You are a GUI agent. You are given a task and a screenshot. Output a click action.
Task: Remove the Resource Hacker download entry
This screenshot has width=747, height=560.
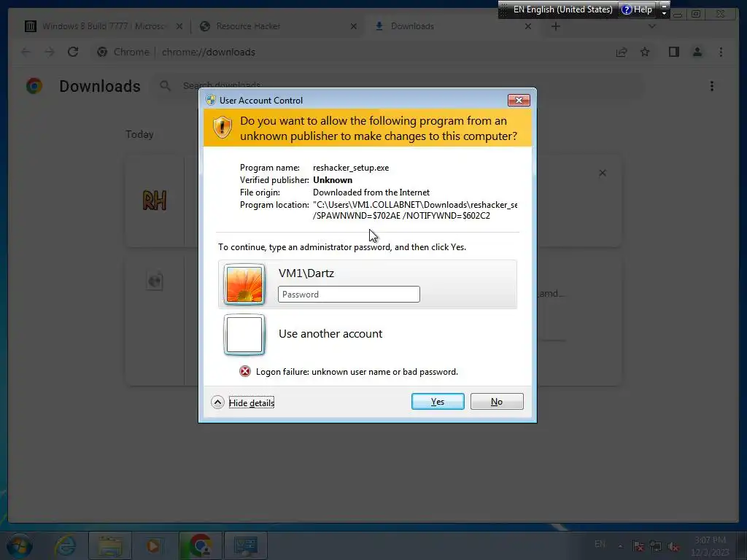[x=602, y=173]
